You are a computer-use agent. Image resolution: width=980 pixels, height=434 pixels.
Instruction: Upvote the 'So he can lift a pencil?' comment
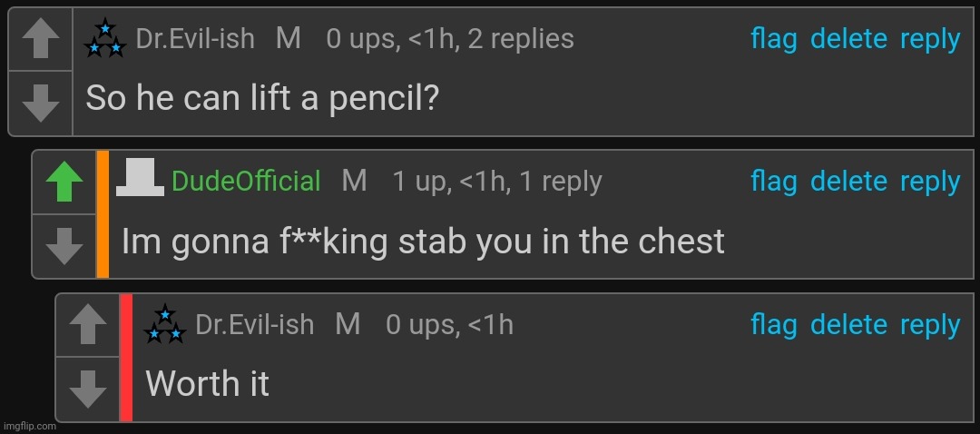click(41, 40)
